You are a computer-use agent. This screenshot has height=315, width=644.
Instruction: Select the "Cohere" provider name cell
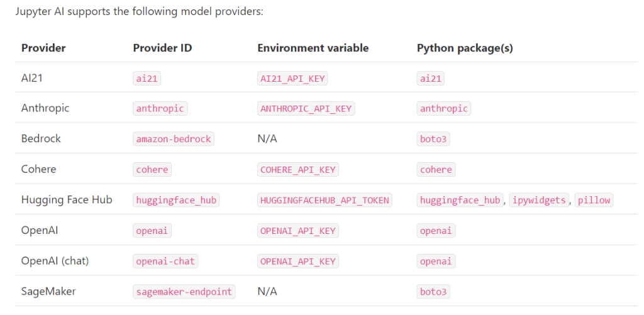point(38,169)
